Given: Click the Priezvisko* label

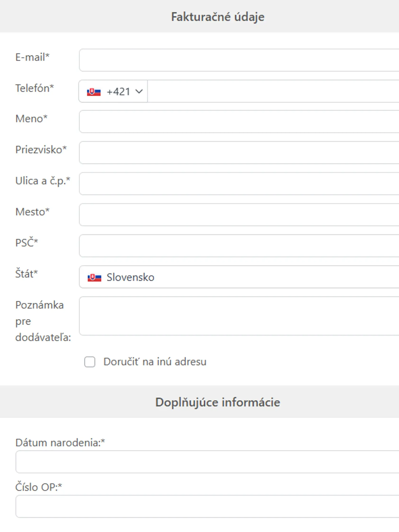Looking at the screenshot, I should (x=41, y=150).
